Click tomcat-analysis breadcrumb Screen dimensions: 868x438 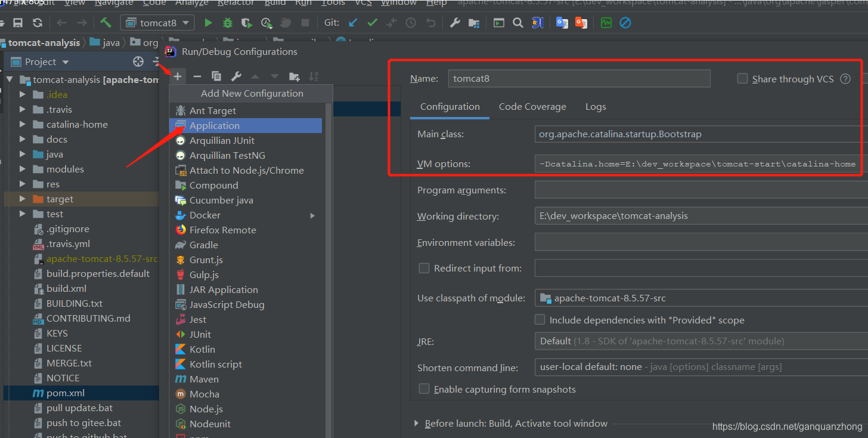(44, 42)
